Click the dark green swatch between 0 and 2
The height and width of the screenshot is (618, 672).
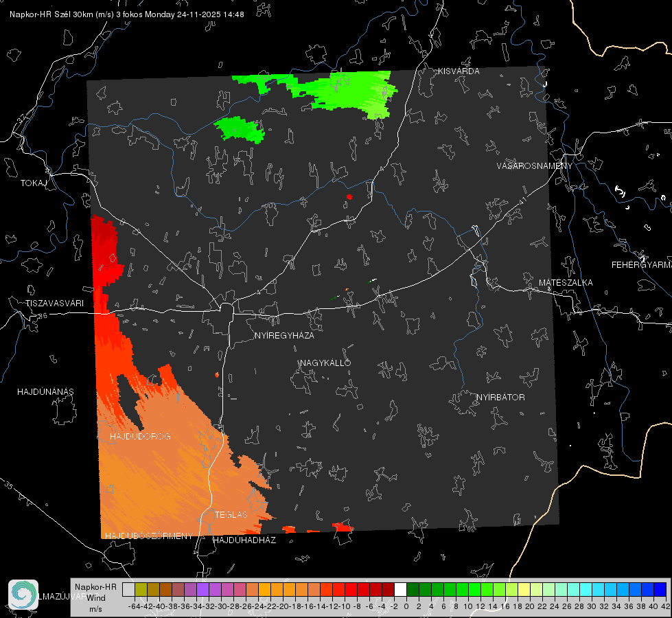413,589
